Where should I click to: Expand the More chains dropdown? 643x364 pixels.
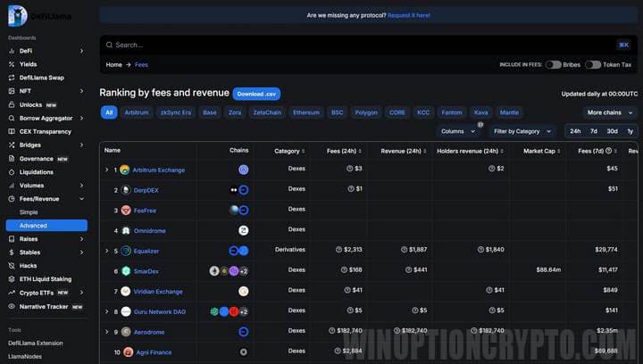pyautogui.click(x=607, y=112)
